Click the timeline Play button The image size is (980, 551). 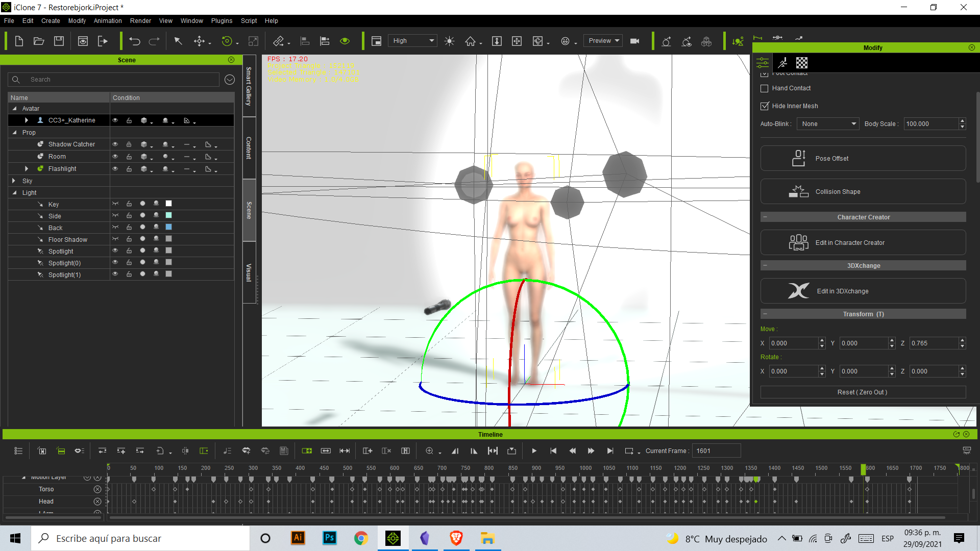[534, 451]
